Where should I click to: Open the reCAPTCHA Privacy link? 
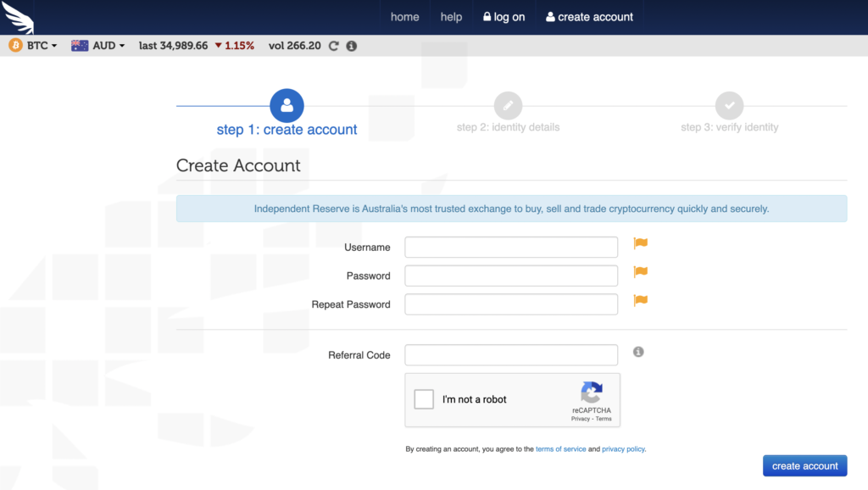click(580, 419)
